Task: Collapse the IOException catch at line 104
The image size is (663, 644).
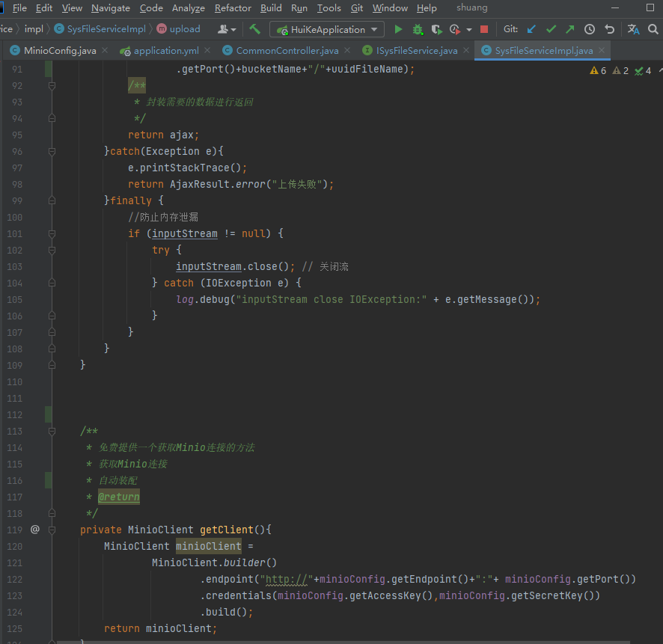Action: pos(52,283)
